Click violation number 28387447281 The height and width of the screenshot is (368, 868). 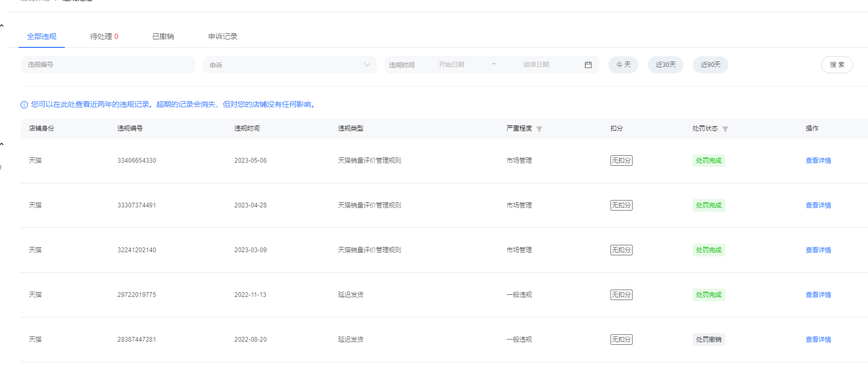click(x=137, y=340)
